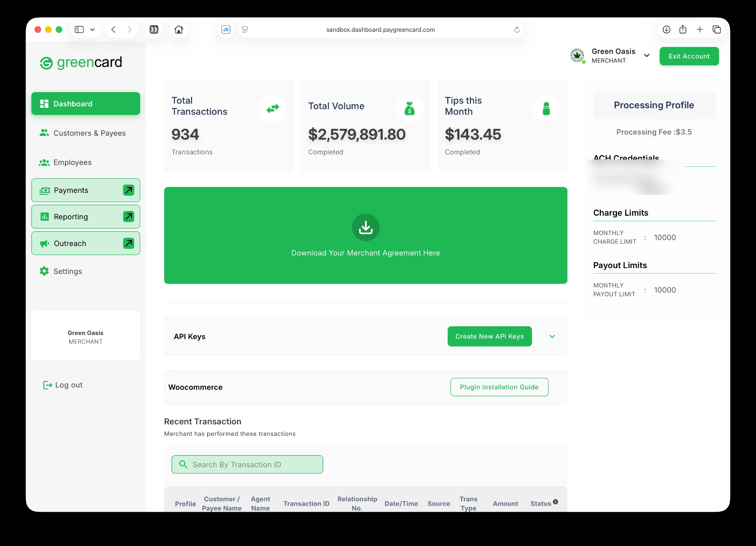The height and width of the screenshot is (546, 756).
Task: Click the greencard logo
Action: 81,63
